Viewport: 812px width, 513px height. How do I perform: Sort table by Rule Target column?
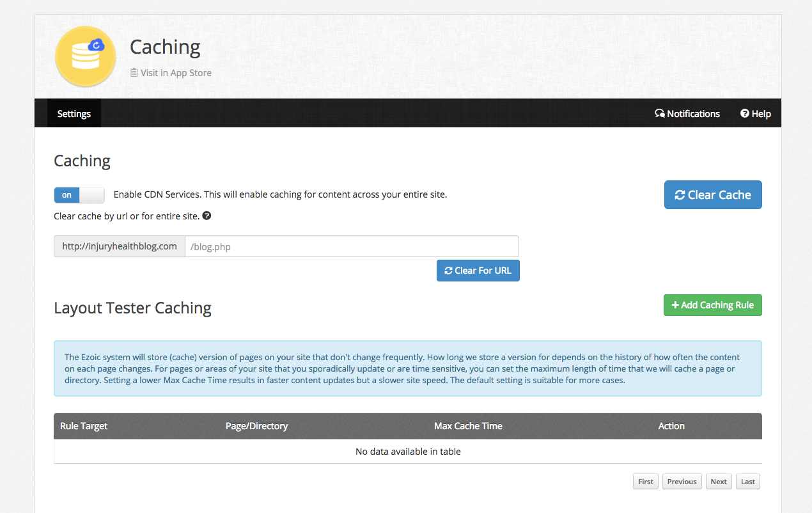(x=84, y=426)
